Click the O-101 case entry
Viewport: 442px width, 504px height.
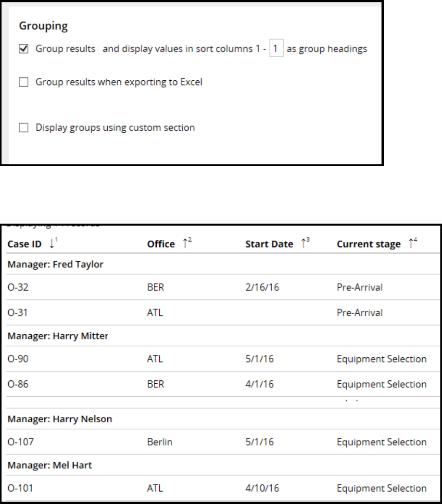(x=20, y=488)
